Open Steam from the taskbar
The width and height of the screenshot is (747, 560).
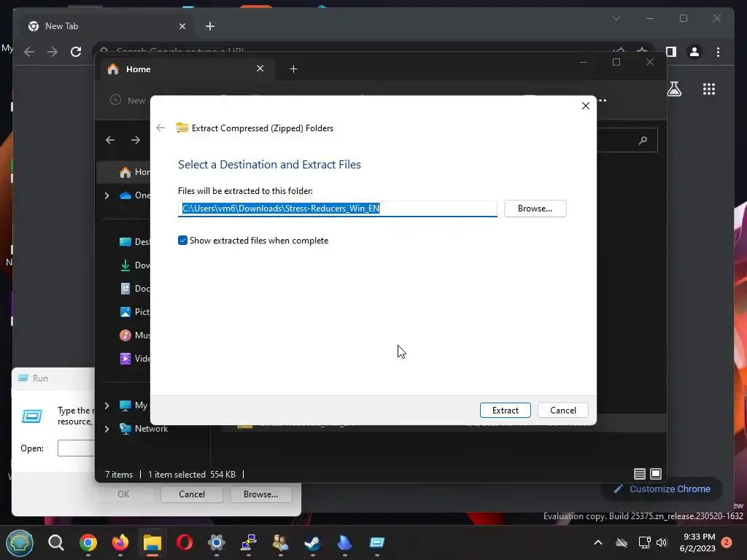tap(312, 542)
